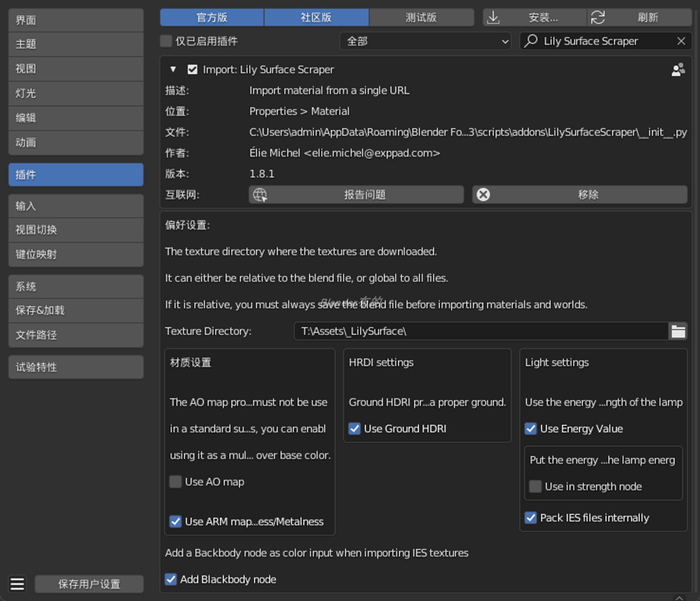Click the 'HRDI settings' heading

point(381,362)
